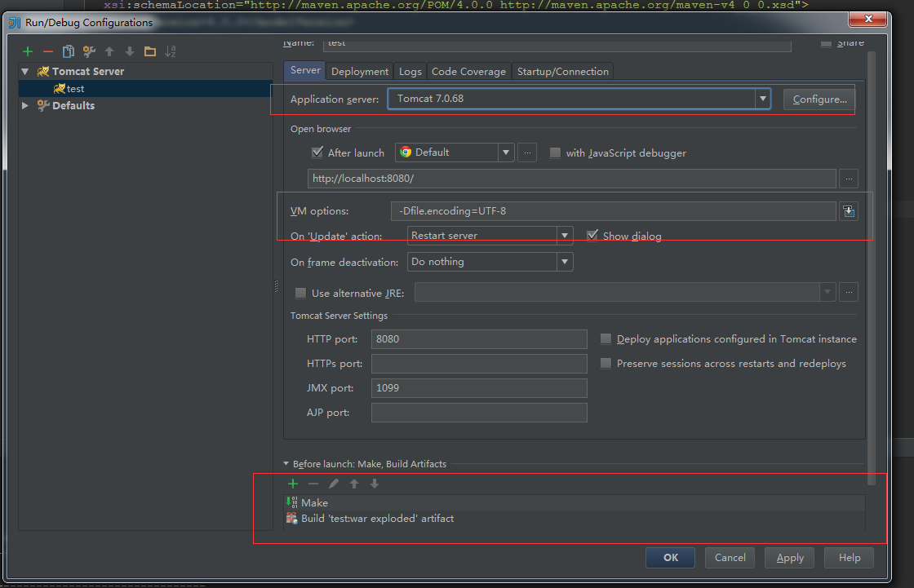Viewport: 914px width, 588px height.
Task: Switch to Server tab
Action: [305, 70]
